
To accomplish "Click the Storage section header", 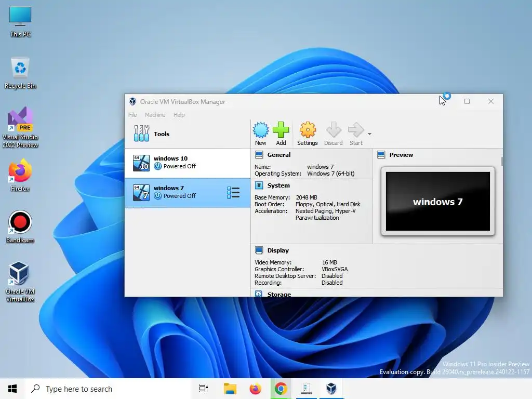I will (279, 294).
